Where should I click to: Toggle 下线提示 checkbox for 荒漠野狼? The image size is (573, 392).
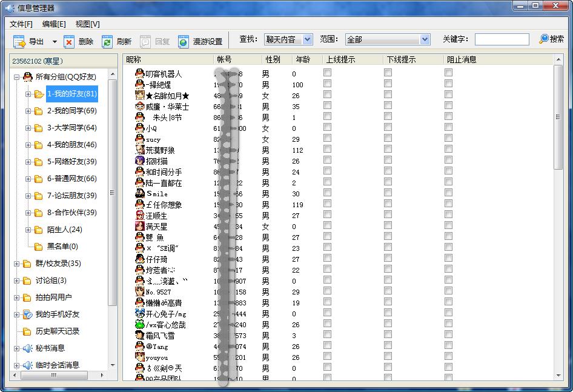pyautogui.click(x=388, y=149)
